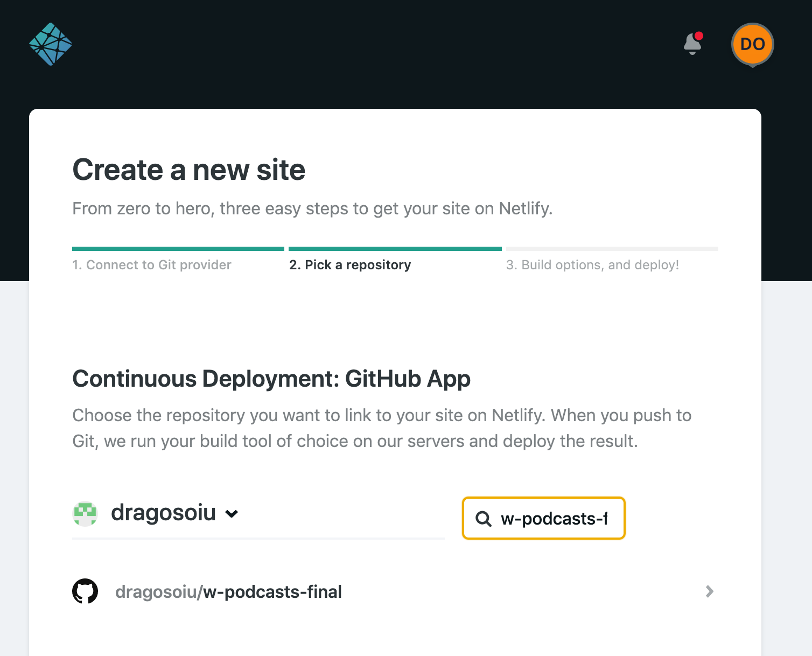
Task: Click the GitHub icon beside w-podcasts-final
Action: 85,591
